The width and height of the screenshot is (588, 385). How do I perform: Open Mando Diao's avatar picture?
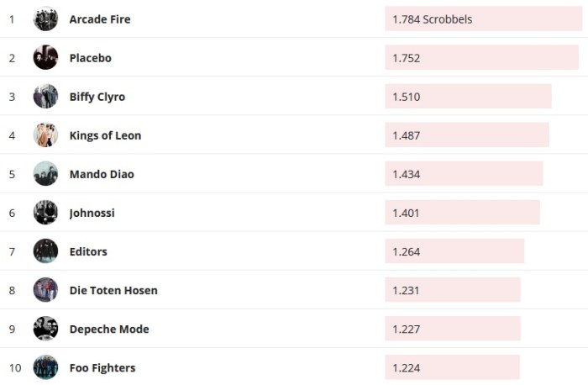pyautogui.click(x=45, y=174)
